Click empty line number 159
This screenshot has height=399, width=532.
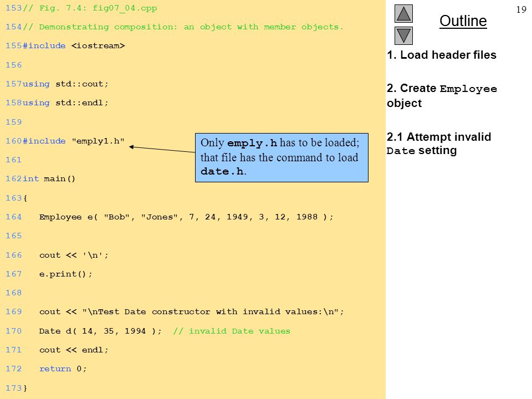click(x=13, y=122)
